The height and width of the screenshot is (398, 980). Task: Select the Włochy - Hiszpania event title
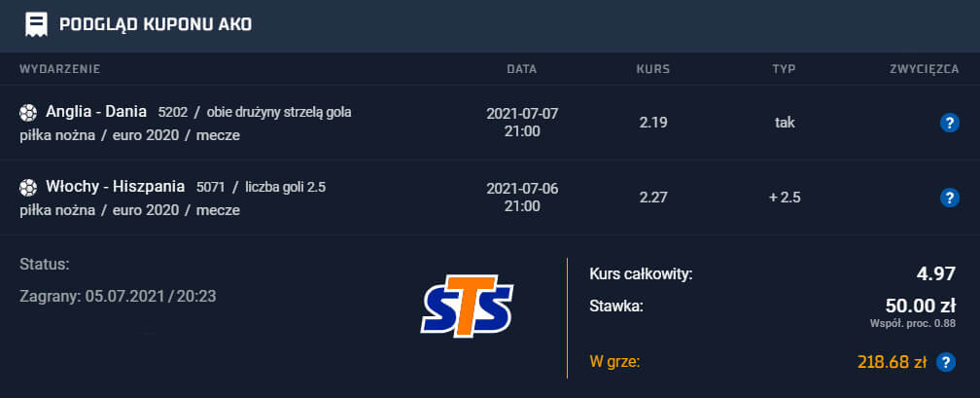pos(115,187)
